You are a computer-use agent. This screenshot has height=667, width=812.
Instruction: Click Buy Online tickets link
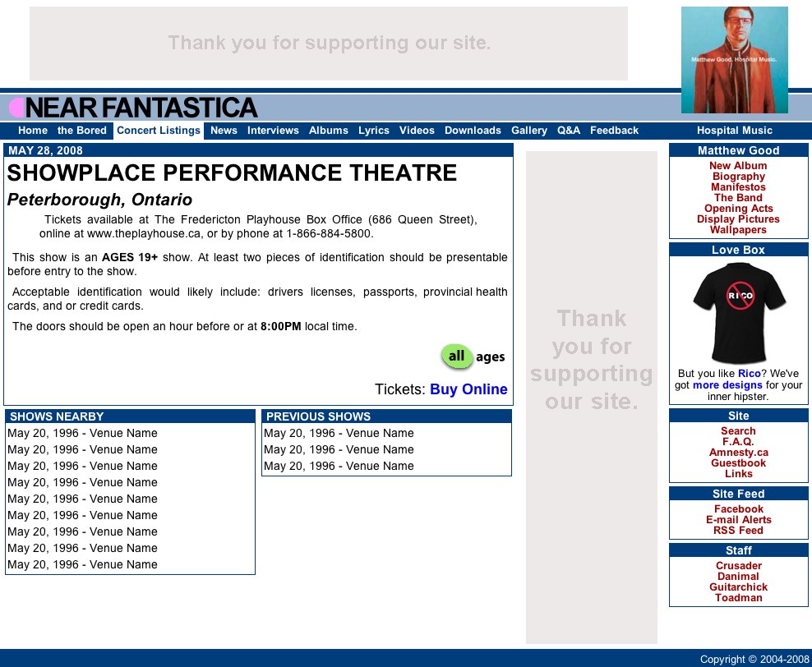[x=468, y=389]
